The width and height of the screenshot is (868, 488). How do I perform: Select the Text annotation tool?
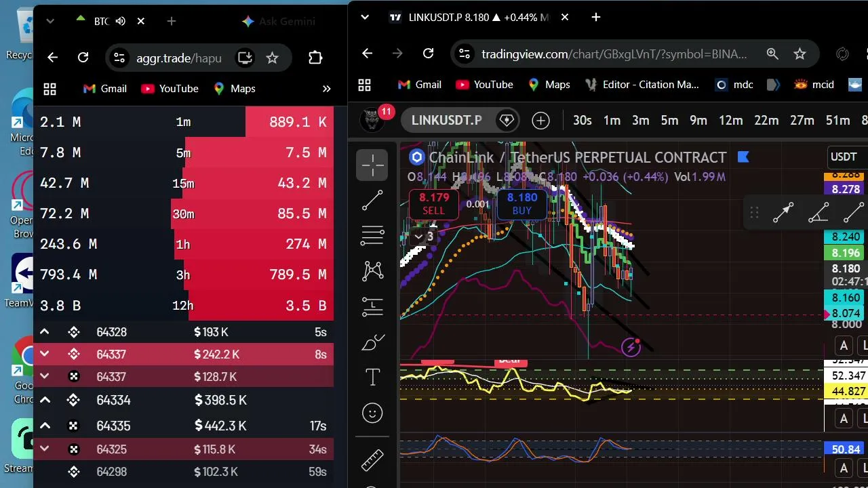373,378
